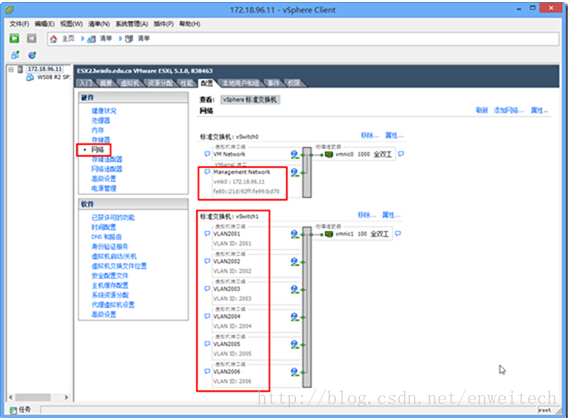The image size is (568, 418).
Task: Click VLAN2006 speech bubble icon
Action: click(x=207, y=371)
